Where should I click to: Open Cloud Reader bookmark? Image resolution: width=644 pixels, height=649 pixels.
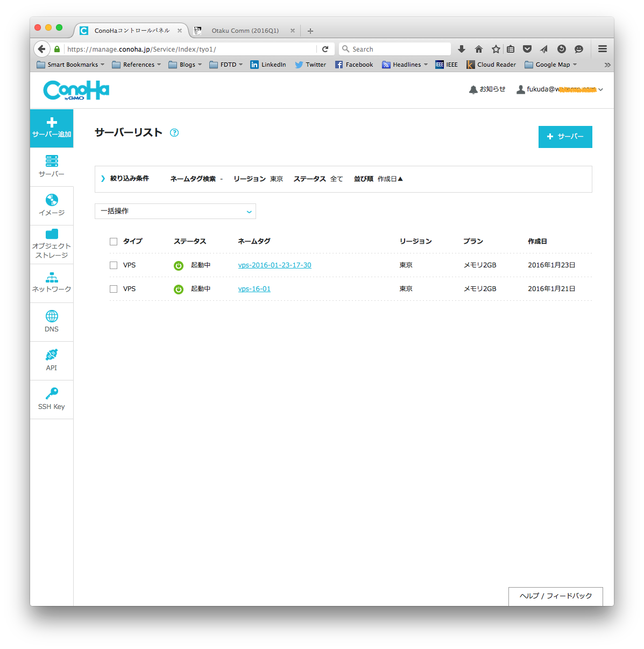click(x=491, y=65)
